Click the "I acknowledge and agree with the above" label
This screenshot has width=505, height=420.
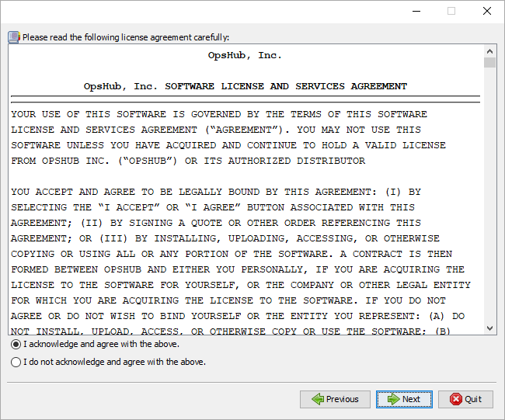[x=101, y=344]
